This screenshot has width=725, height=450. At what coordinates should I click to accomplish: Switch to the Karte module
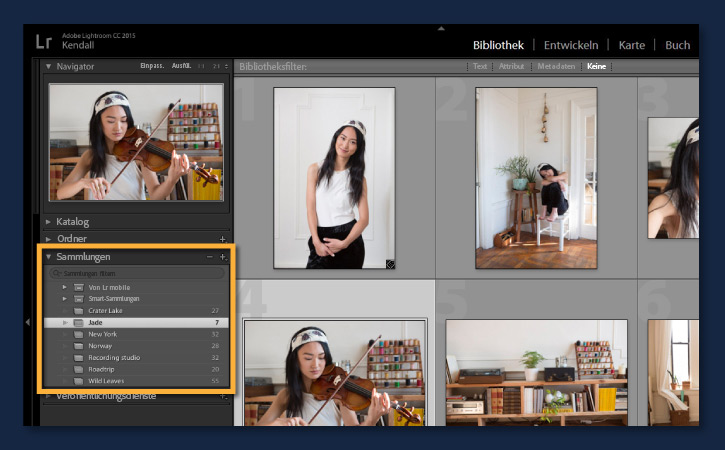coord(632,45)
